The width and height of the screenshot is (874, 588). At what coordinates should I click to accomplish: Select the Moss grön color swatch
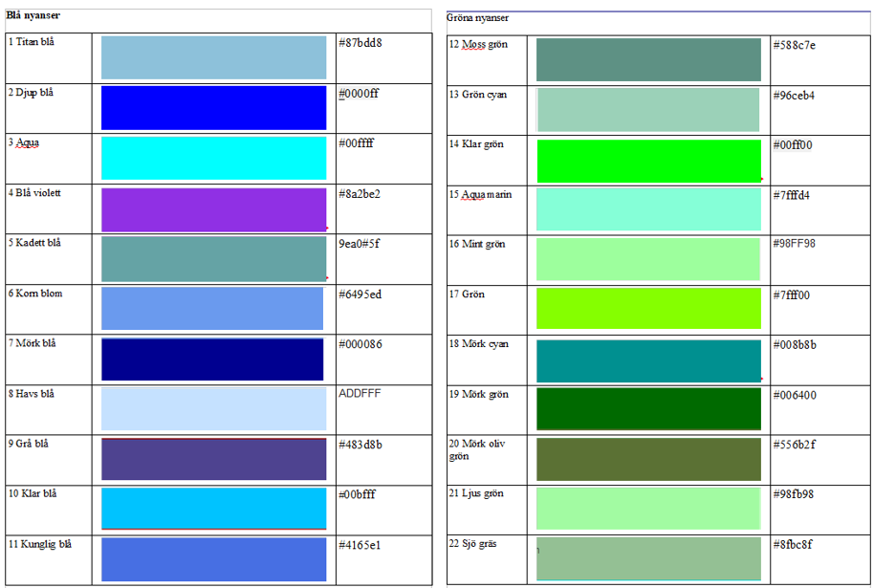[x=648, y=60]
